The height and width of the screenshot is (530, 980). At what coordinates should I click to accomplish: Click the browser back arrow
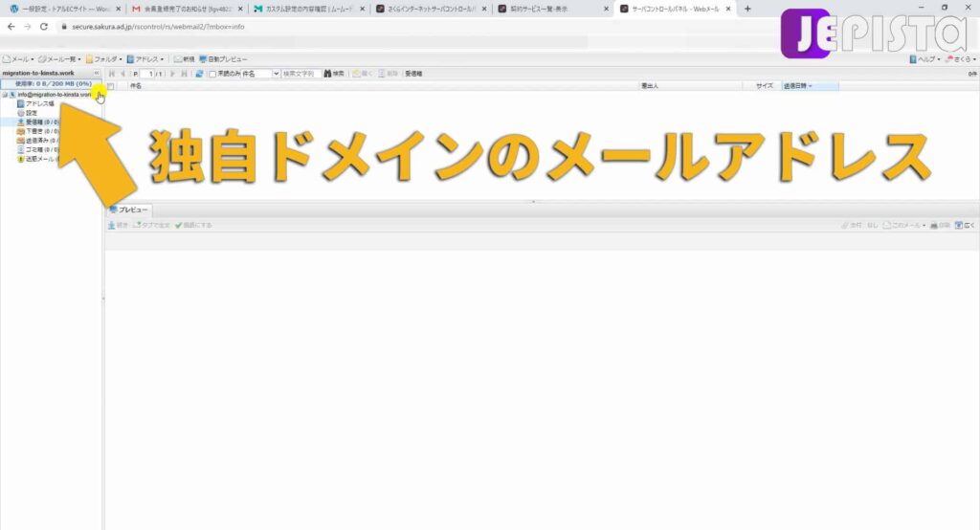tap(11, 27)
